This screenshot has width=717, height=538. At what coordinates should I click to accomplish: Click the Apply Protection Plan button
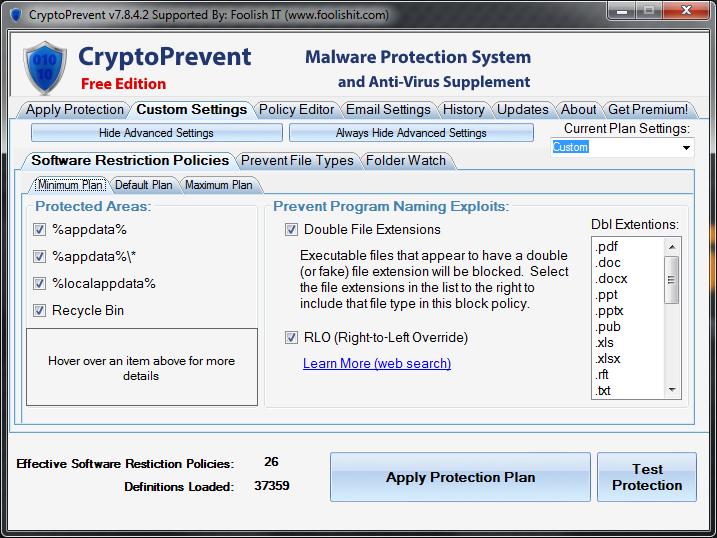pos(460,477)
